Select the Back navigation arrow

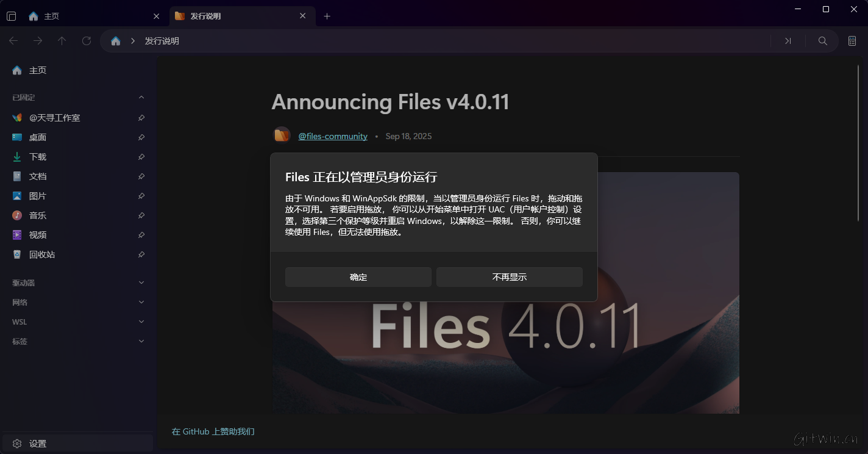click(x=13, y=40)
